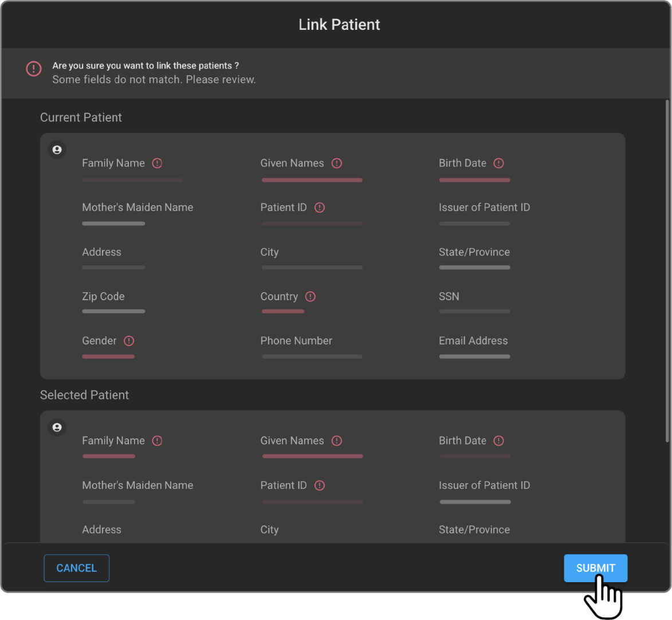Click the Current Patient avatar icon
Screen dimensions: 672x620
(57, 150)
